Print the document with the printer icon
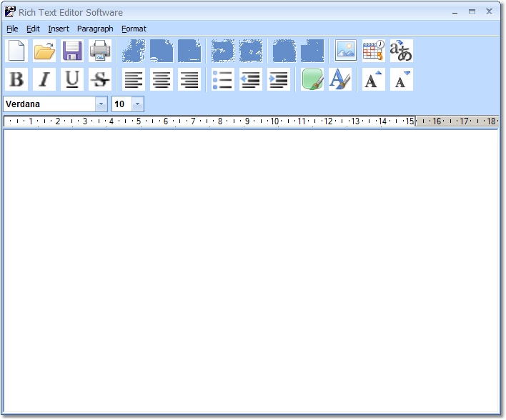Viewport: 506px width, 420px height. point(100,51)
